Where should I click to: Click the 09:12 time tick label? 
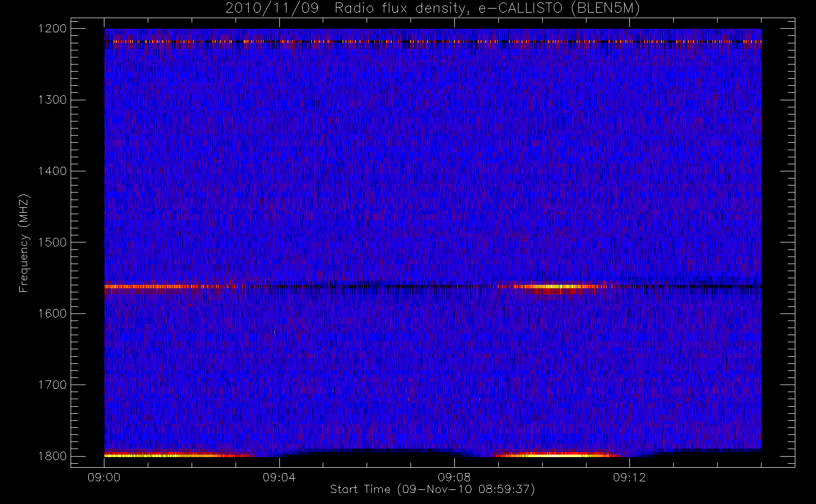click(629, 477)
